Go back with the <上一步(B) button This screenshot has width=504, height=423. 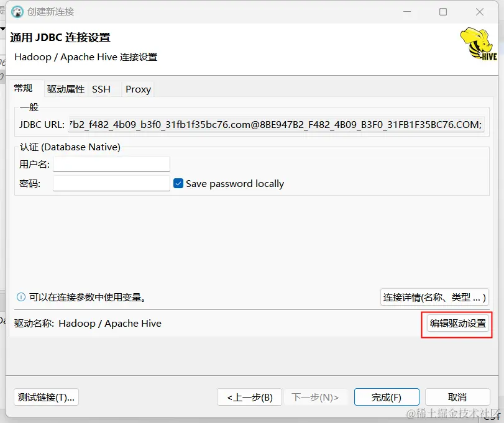[249, 398]
